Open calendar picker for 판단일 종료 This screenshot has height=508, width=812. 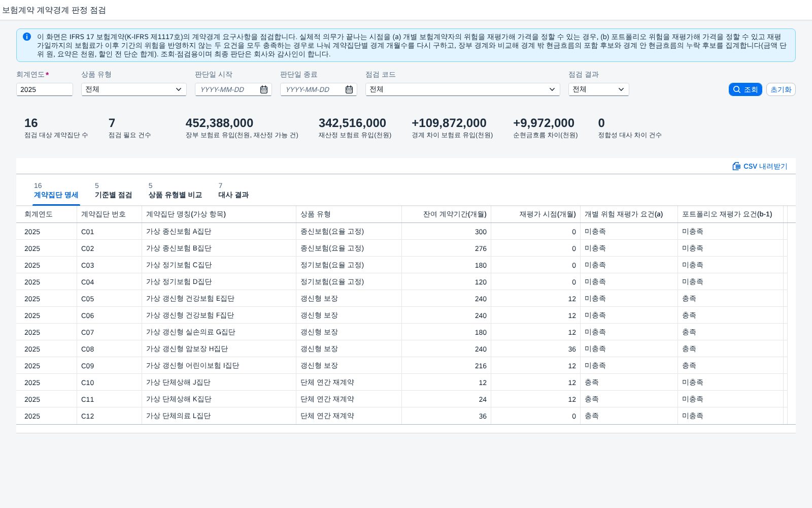point(349,89)
